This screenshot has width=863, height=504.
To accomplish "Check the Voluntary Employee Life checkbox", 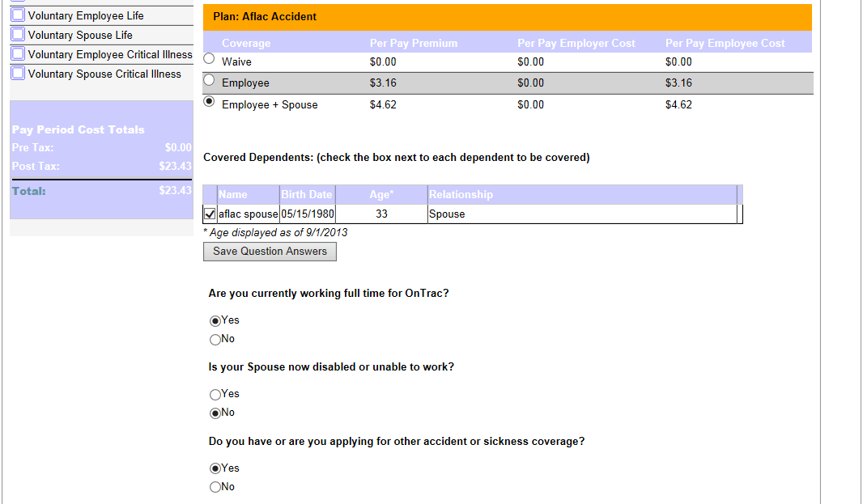I will tap(19, 15).
